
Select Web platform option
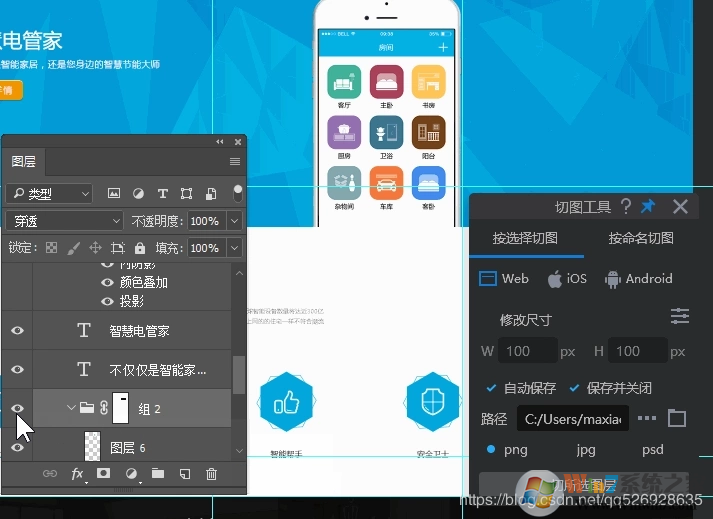504,278
